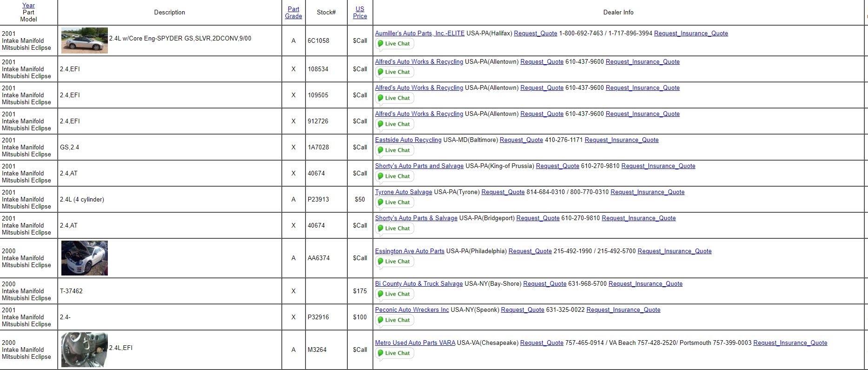The width and height of the screenshot is (868, 370).
Task: Select the $100 price cell
Action: click(360, 317)
